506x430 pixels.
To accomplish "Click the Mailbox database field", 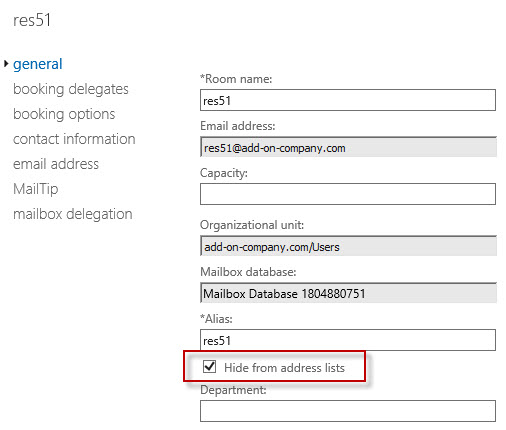I will pyautogui.click(x=348, y=293).
